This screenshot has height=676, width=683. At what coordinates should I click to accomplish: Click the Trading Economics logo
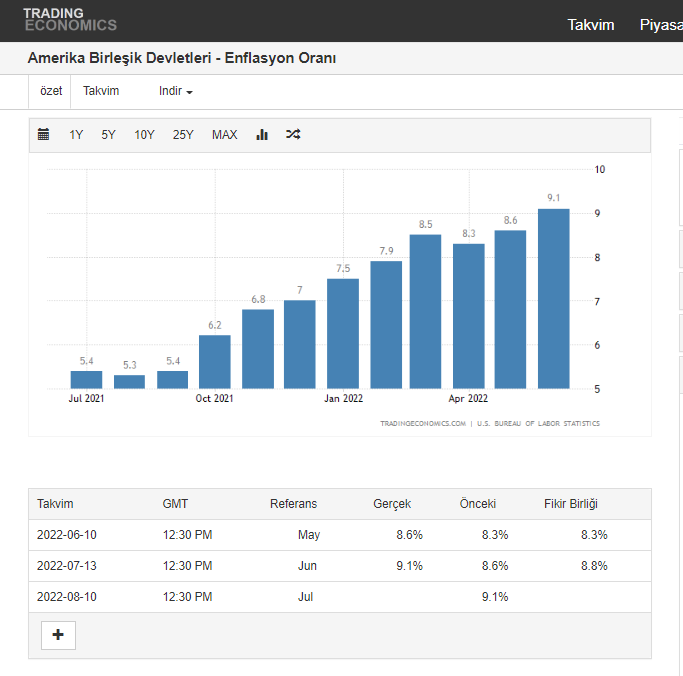click(x=70, y=20)
